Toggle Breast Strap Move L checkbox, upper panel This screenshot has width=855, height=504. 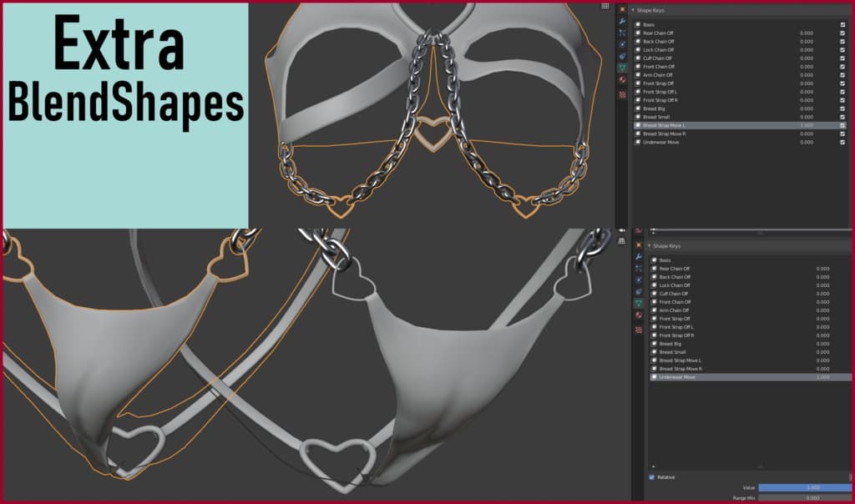[x=842, y=125]
